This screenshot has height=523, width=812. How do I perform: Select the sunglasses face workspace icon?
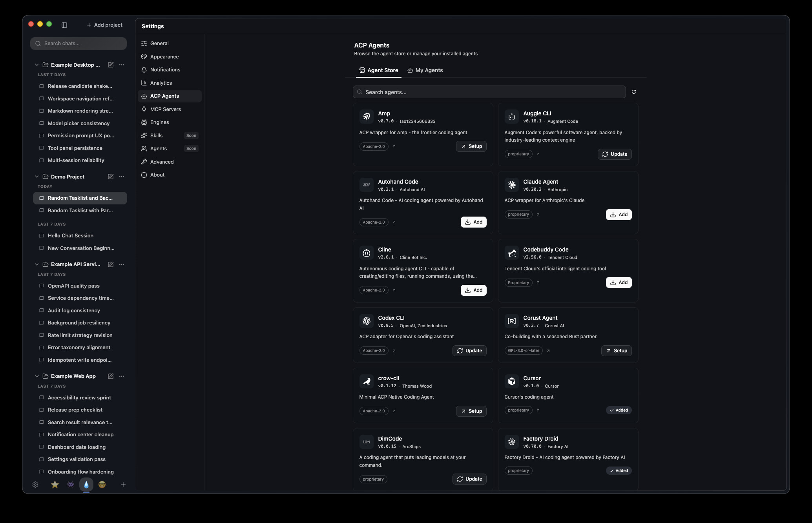tap(102, 485)
